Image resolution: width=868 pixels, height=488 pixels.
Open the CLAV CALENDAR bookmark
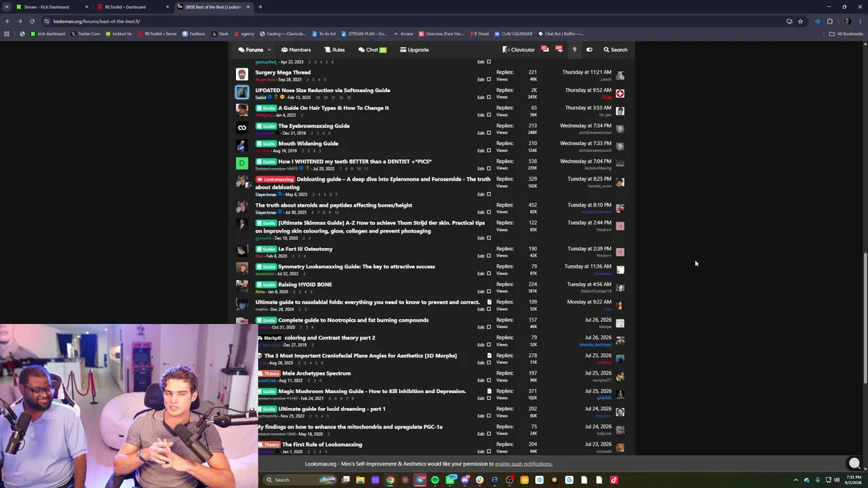pyautogui.click(x=513, y=34)
